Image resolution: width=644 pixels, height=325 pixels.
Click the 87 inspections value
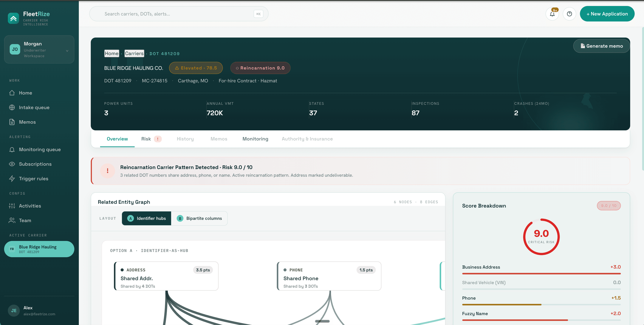point(416,113)
